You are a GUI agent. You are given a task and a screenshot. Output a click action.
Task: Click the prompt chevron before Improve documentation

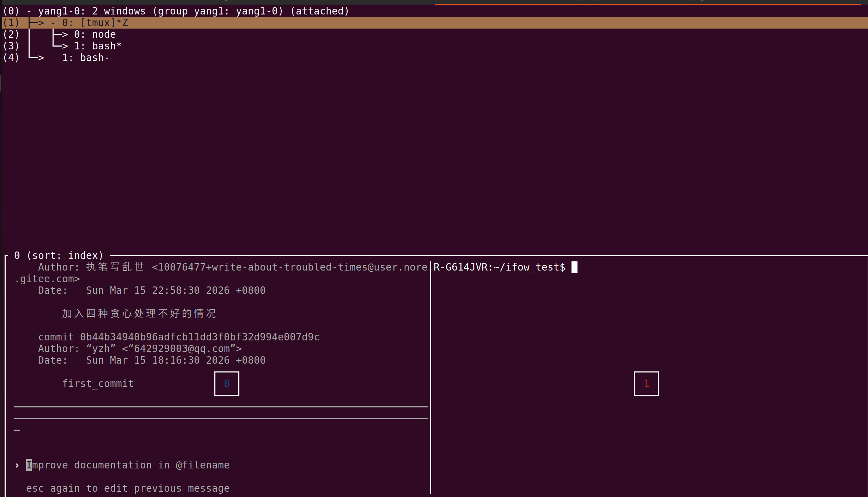(x=17, y=465)
